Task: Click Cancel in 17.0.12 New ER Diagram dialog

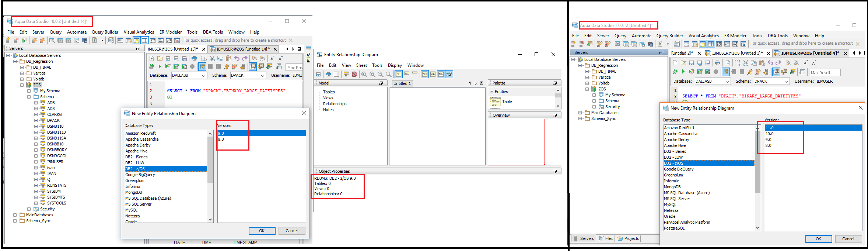Action: 848,239
